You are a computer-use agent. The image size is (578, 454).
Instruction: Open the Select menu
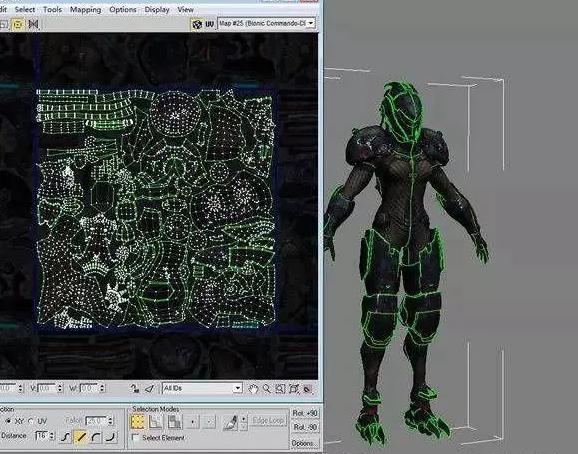(25, 9)
